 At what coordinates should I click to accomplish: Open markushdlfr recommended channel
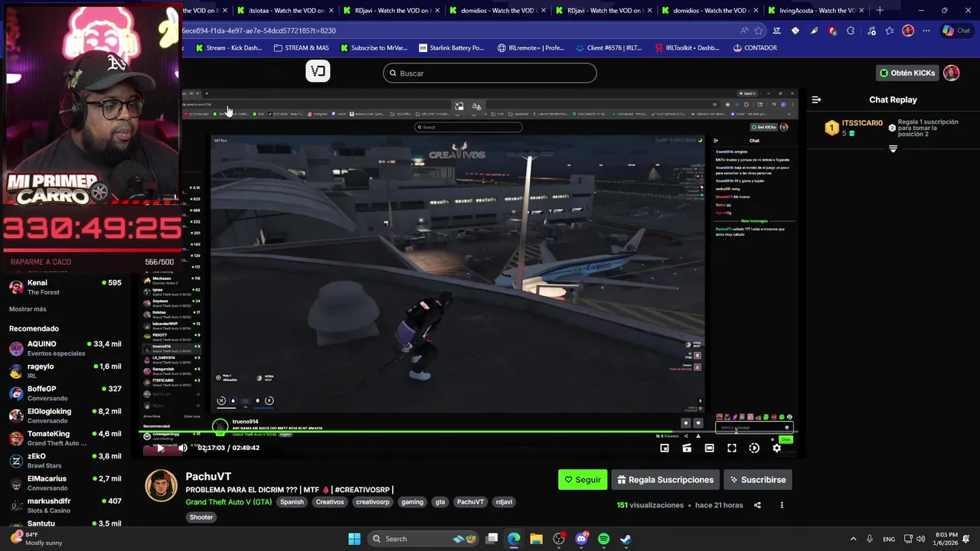click(x=65, y=505)
